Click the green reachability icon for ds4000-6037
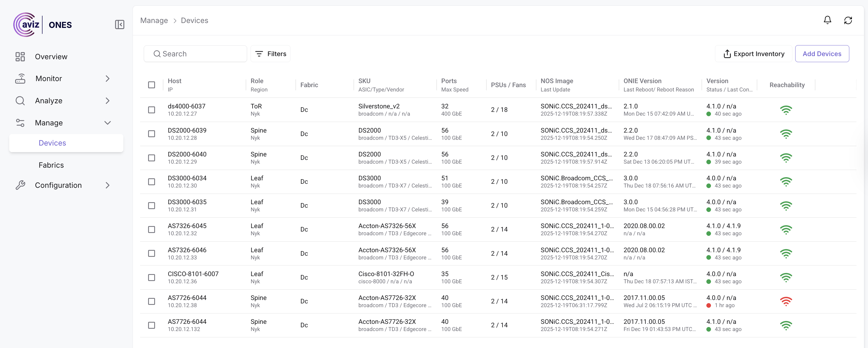 pos(786,110)
